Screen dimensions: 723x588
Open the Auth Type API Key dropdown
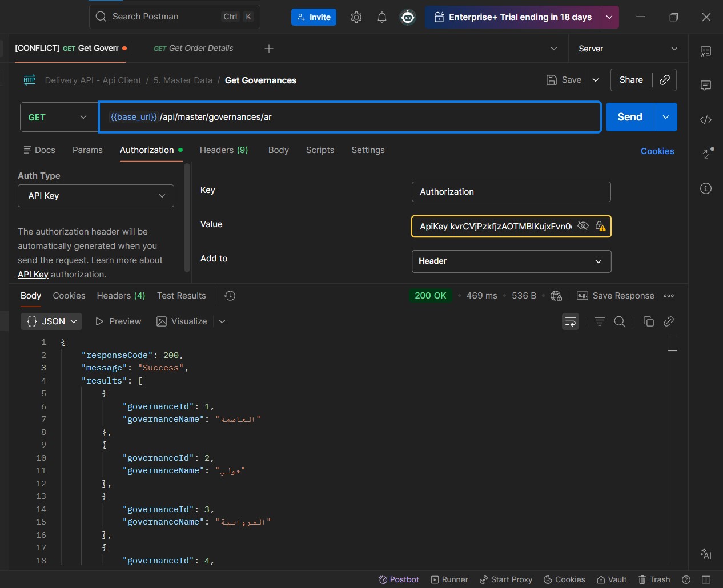point(96,196)
